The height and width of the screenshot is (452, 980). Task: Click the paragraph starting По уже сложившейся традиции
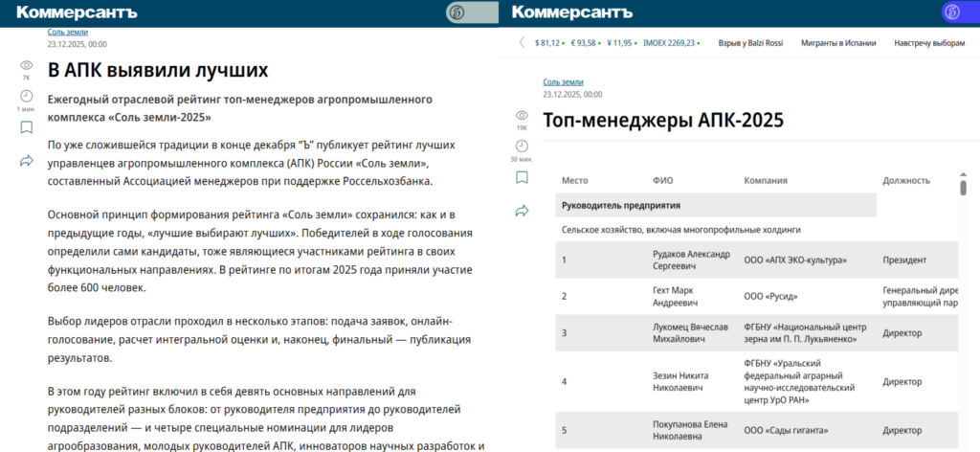[252, 163]
